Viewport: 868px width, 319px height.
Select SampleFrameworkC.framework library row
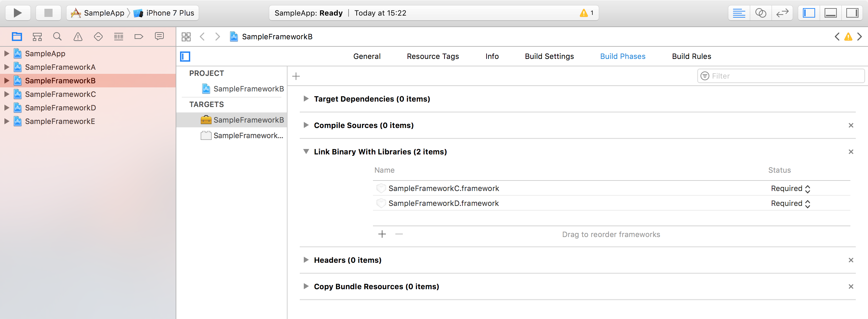point(612,188)
